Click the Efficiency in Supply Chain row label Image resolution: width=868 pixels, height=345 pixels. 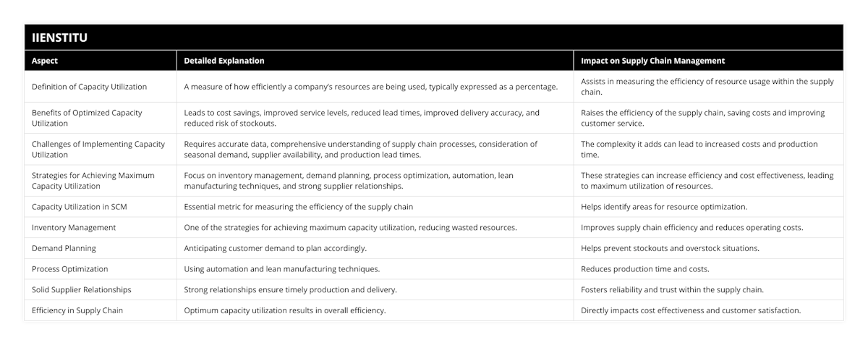pyautogui.click(x=77, y=310)
